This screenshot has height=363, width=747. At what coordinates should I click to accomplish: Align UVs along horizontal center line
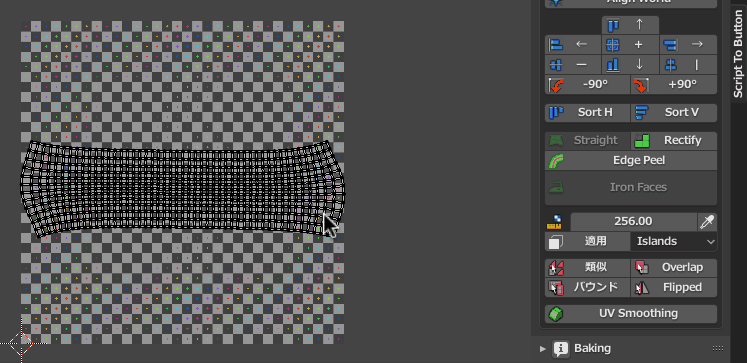[x=573, y=64]
